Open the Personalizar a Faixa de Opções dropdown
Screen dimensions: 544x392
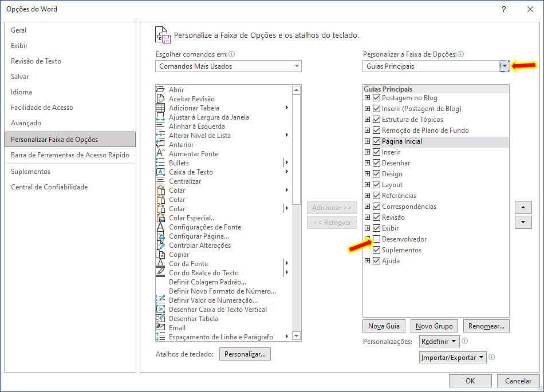(x=436, y=66)
